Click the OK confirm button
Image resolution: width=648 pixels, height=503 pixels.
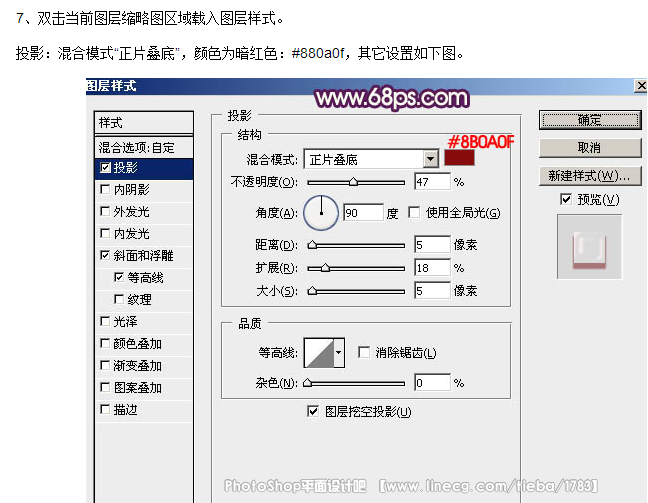589,120
